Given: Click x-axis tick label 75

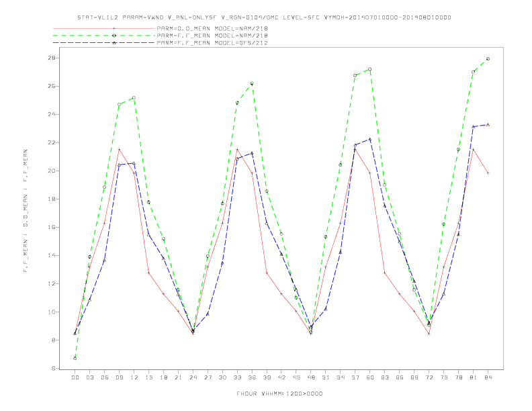Looking at the screenshot, I should (444, 377).
